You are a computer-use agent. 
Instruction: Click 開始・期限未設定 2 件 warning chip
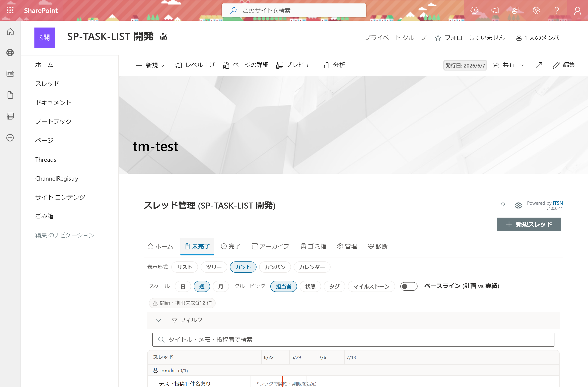click(182, 303)
